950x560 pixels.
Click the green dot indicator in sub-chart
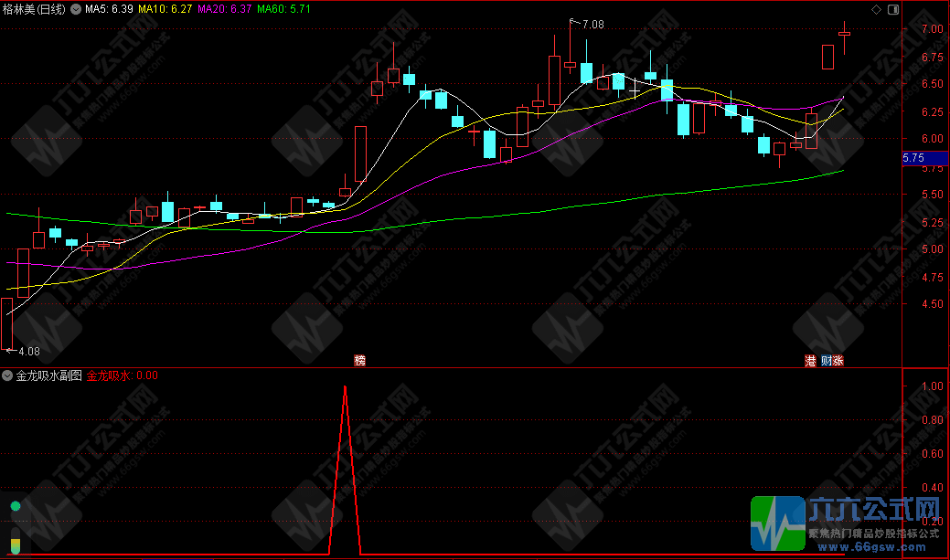16,506
